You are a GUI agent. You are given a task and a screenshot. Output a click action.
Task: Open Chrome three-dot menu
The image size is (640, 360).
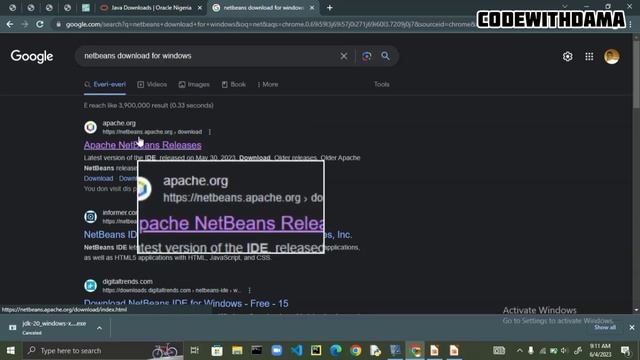point(631,24)
